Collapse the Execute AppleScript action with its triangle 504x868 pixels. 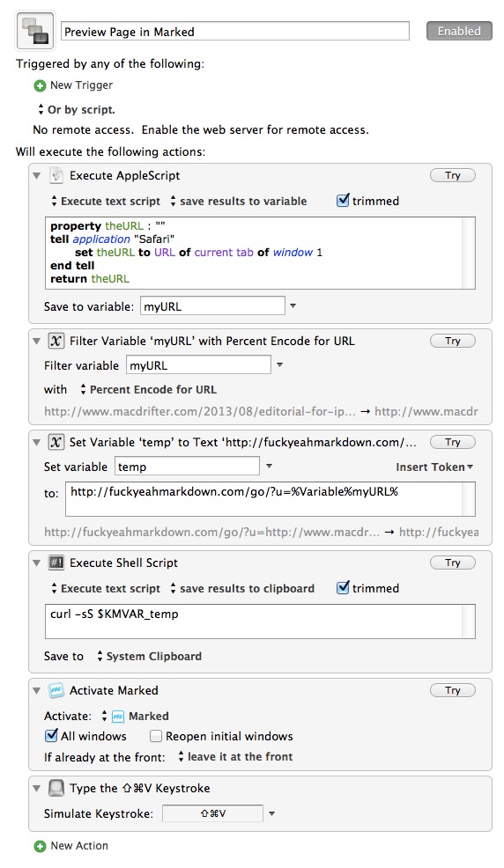click(36, 175)
